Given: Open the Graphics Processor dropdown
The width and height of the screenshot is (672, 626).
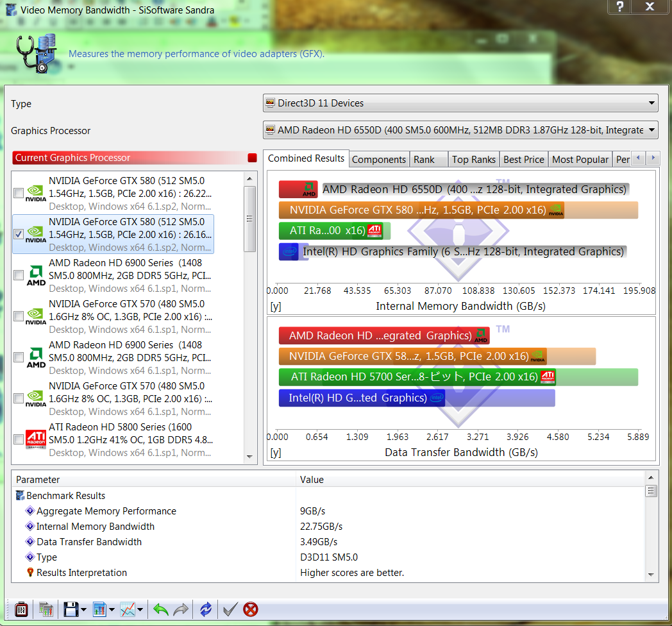Looking at the screenshot, I should (460, 130).
